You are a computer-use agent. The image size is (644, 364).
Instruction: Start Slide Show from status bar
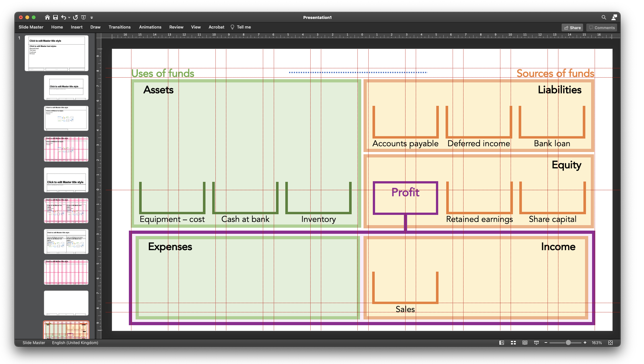pos(536,343)
